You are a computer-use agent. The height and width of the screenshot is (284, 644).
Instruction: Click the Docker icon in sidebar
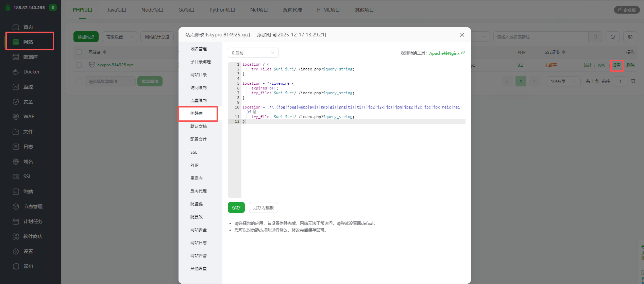tap(16, 72)
